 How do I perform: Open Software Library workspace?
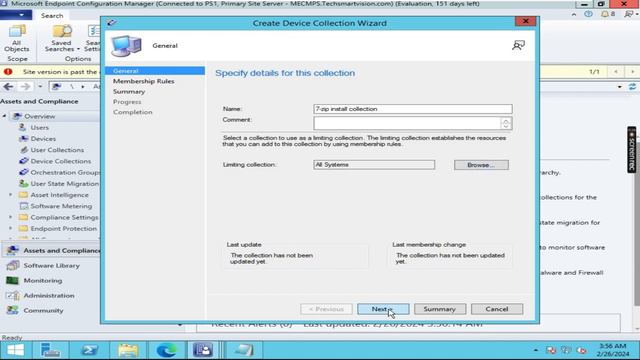[51, 266]
